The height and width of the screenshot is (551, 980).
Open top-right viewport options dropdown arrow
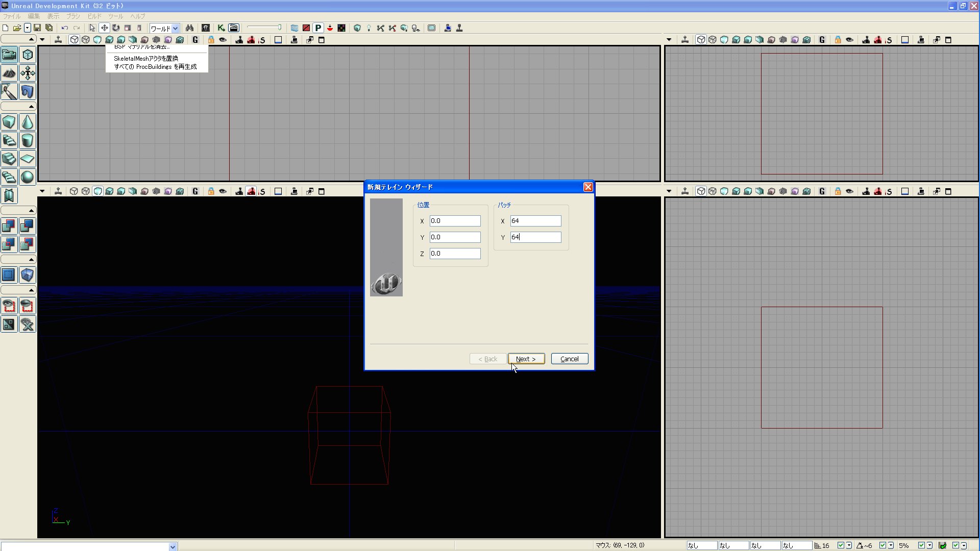coord(669,40)
